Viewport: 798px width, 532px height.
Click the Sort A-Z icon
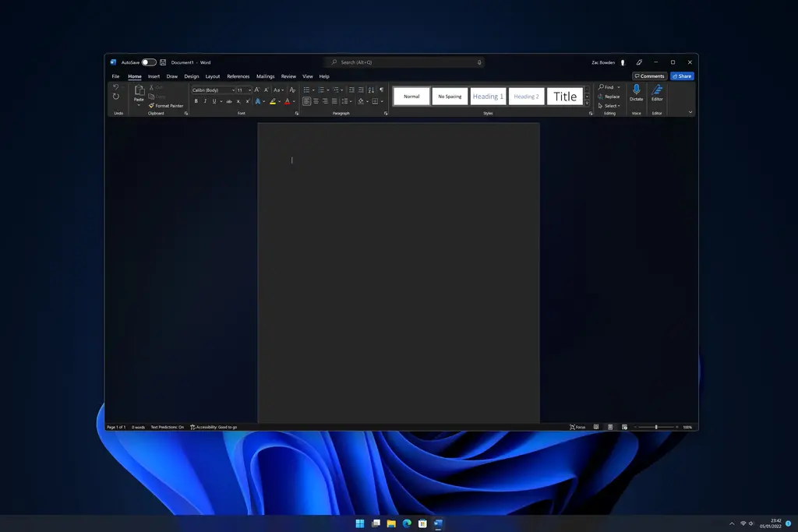(x=371, y=90)
